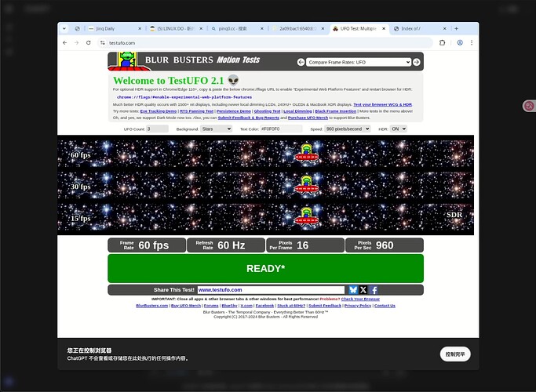
Task: Share test via X icon
Action: pyautogui.click(x=363, y=290)
